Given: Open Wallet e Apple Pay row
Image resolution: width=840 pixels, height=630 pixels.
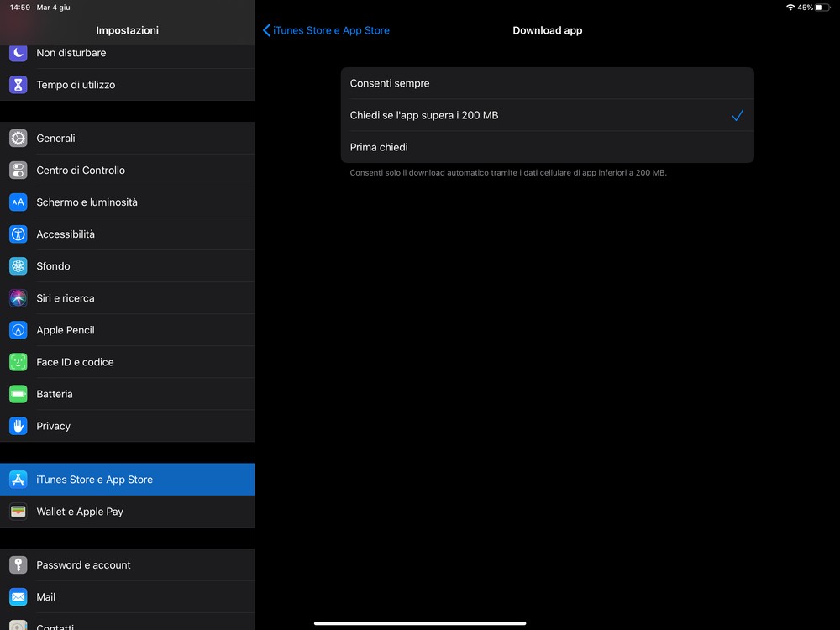Looking at the screenshot, I should 128,512.
